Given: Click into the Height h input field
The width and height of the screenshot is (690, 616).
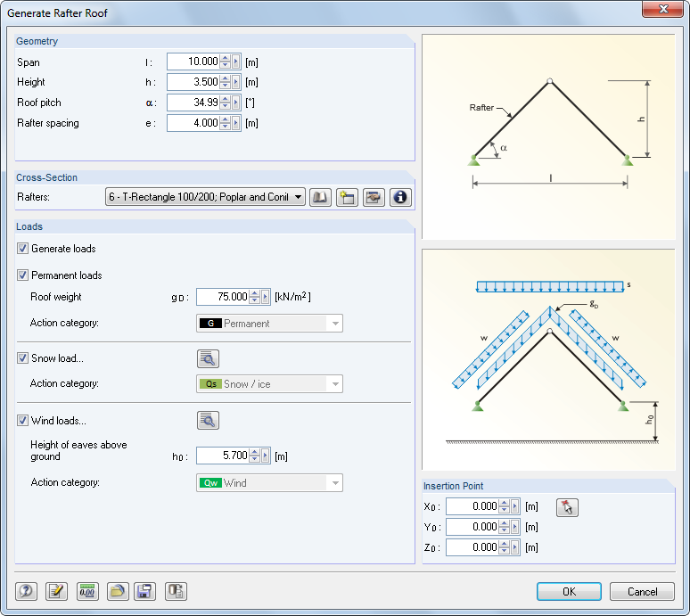Looking at the screenshot, I should coord(193,82).
